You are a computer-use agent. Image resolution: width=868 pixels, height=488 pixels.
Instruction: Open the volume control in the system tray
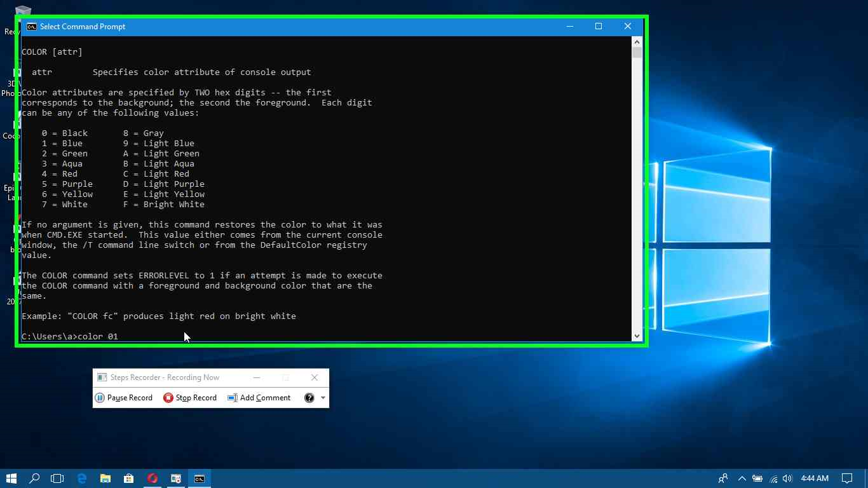pyautogui.click(x=787, y=478)
